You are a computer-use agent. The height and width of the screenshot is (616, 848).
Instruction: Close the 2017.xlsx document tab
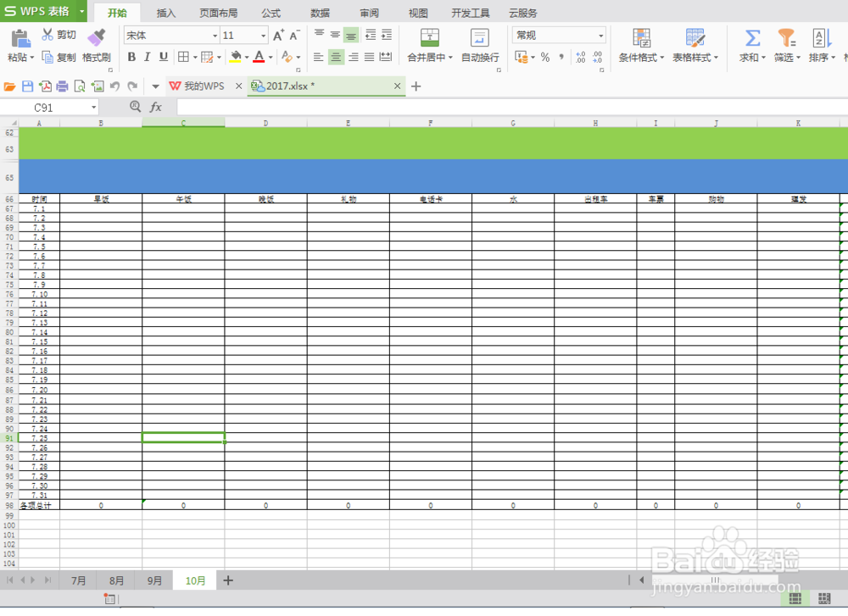point(397,86)
